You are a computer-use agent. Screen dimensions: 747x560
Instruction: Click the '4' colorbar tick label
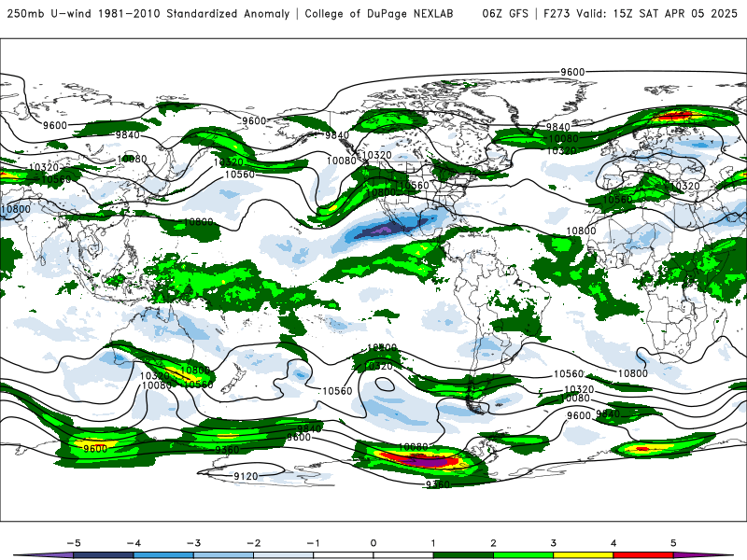tap(613, 543)
